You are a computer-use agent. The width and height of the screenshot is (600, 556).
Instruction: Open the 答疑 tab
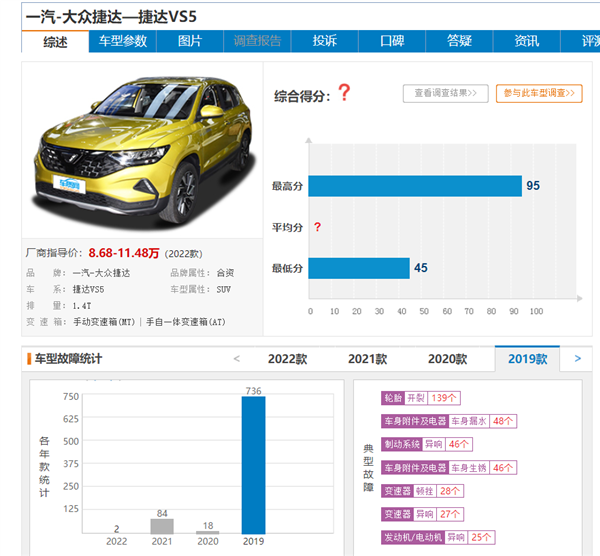click(460, 41)
